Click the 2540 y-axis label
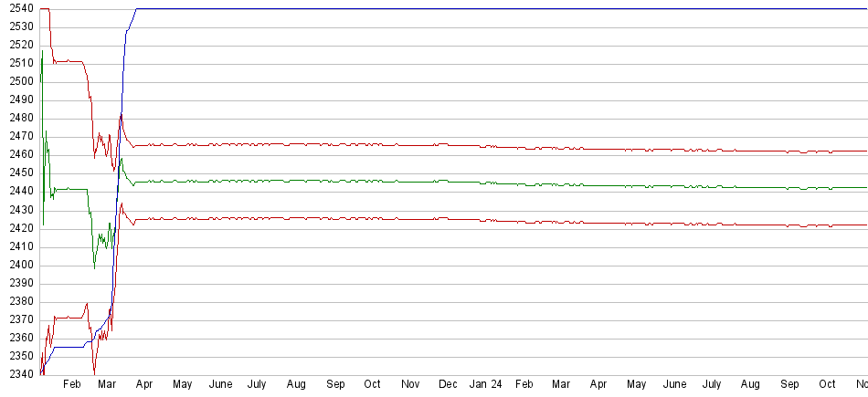Screen dimensions: 868x397 19,8
